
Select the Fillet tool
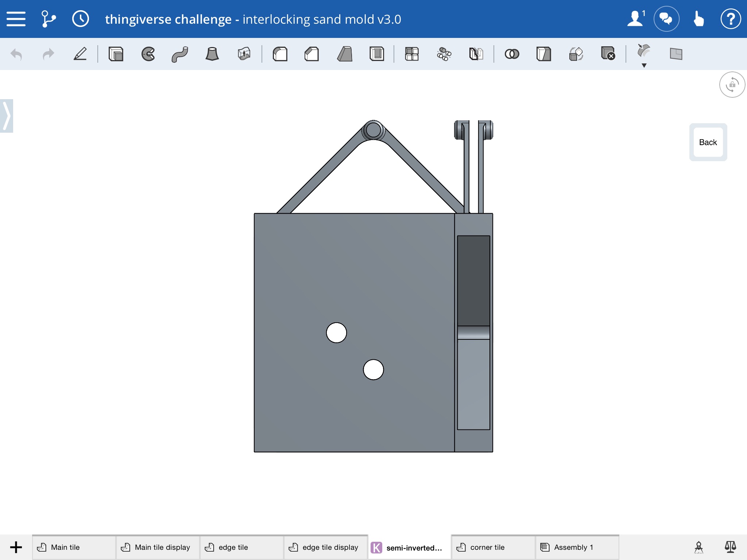[x=280, y=54]
